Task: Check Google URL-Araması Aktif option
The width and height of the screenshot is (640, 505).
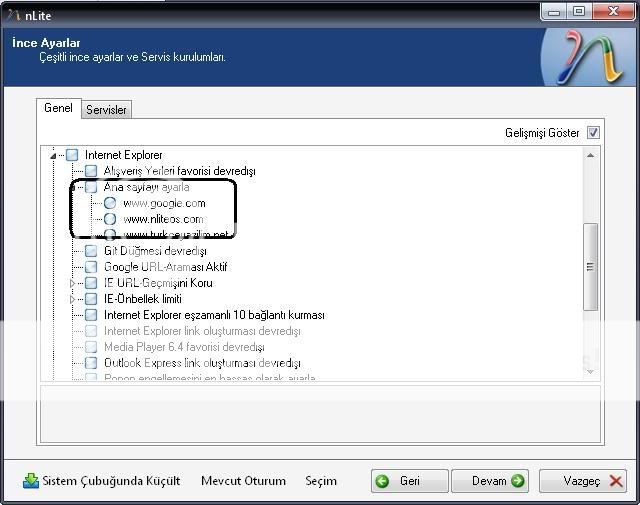Action: (91, 267)
